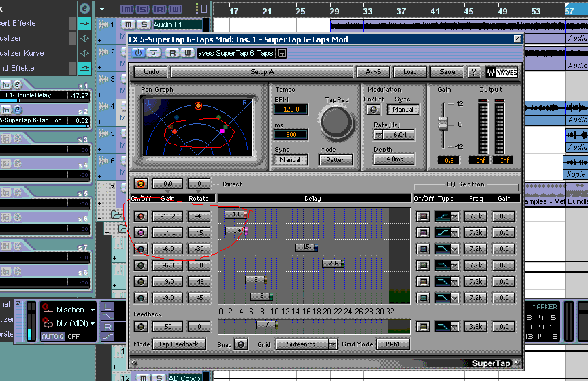Screen dimensions: 588x381
Task: Toggle tap 6 on/off (gain -9.0, rotate 45)
Action: (141, 298)
